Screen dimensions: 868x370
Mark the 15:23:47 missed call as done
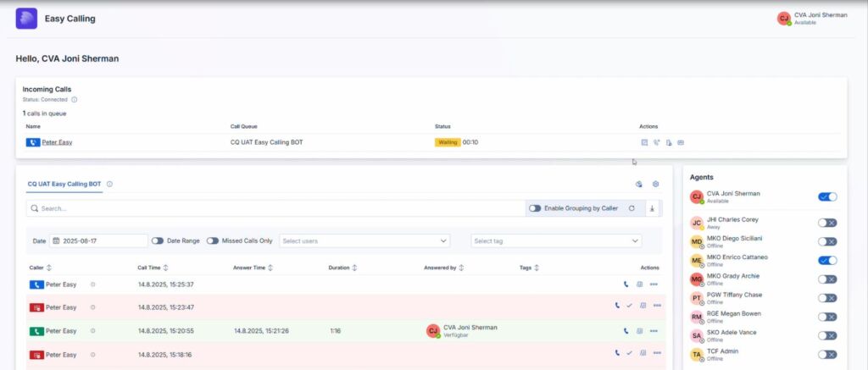(629, 306)
